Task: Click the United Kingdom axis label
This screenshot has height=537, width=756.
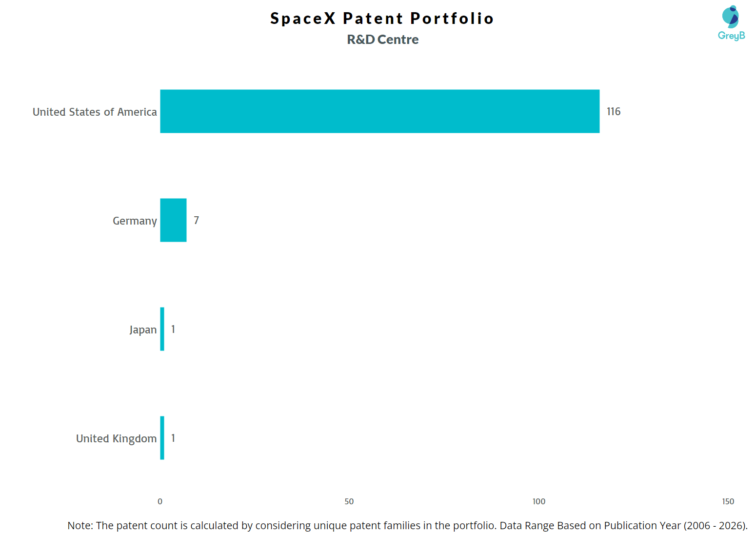Action: [116, 438]
